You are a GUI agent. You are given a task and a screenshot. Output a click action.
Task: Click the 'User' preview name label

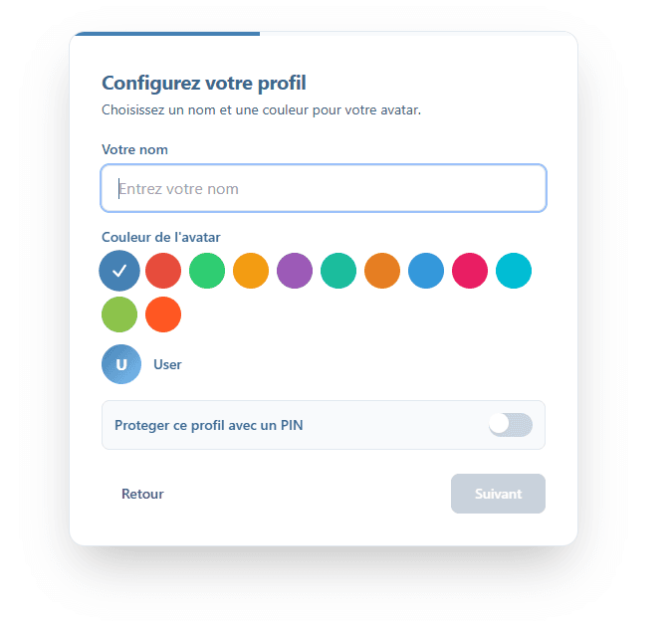click(167, 364)
